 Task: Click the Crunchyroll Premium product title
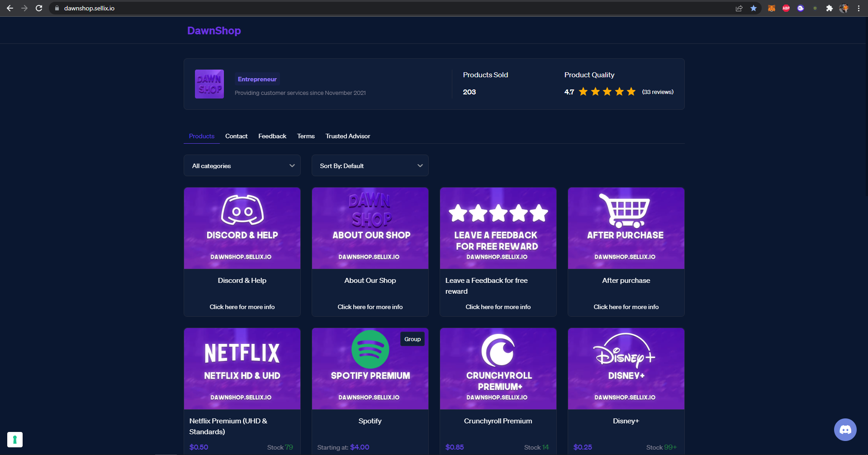point(498,421)
